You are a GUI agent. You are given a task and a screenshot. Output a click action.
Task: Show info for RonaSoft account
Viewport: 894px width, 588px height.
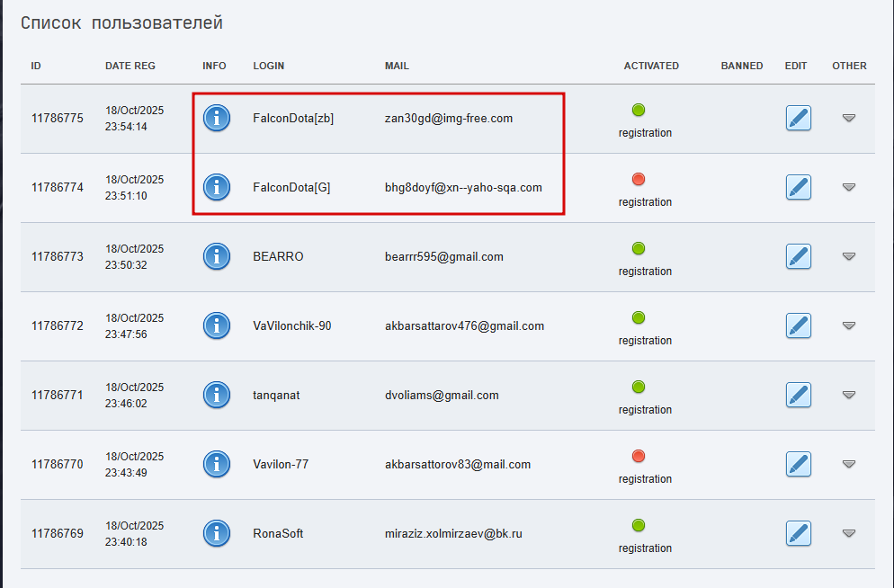point(217,533)
